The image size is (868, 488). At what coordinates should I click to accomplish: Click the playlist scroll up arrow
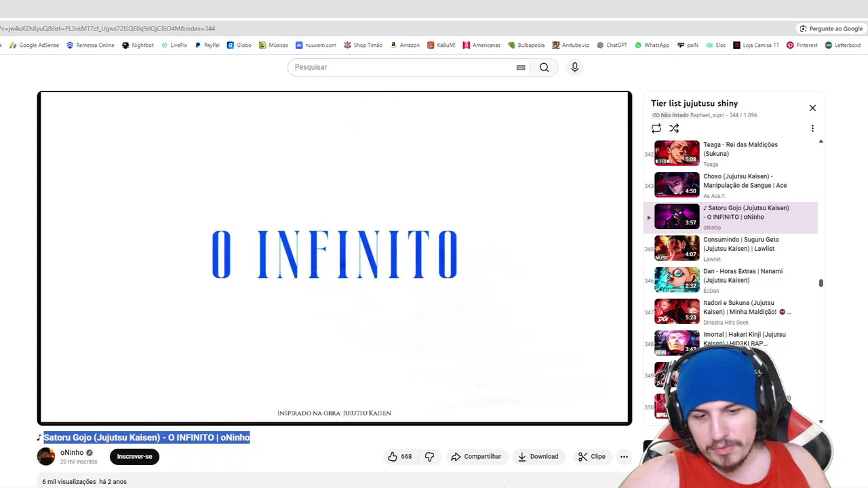pos(821,142)
